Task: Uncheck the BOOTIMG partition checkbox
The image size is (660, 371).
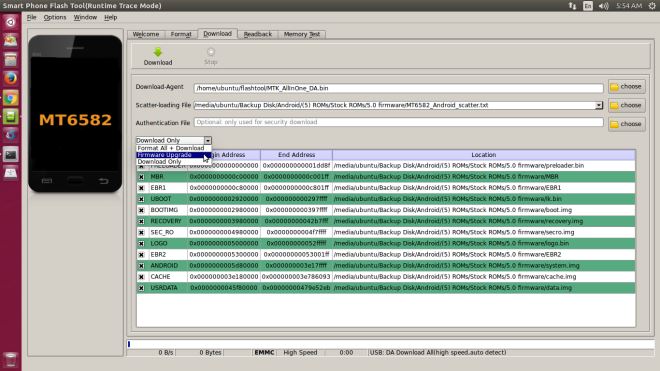Action: coord(141,210)
